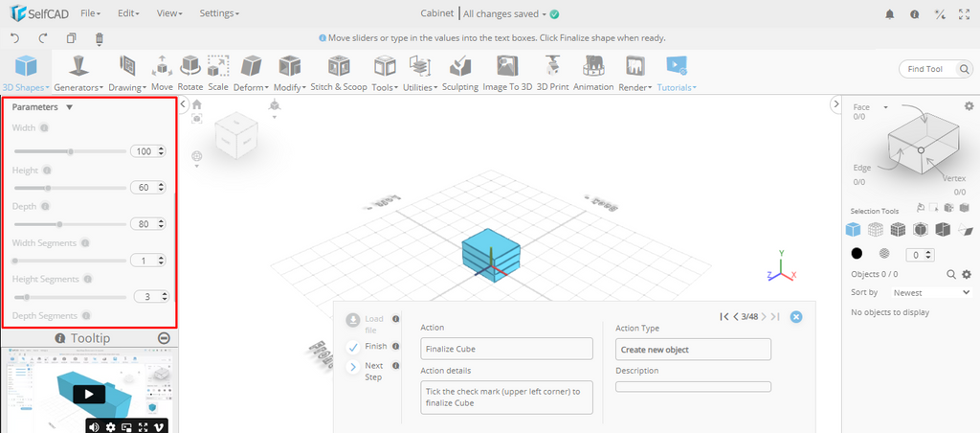This screenshot has height=433, width=980.
Task: Click the info icon in top bar
Action: (x=914, y=14)
